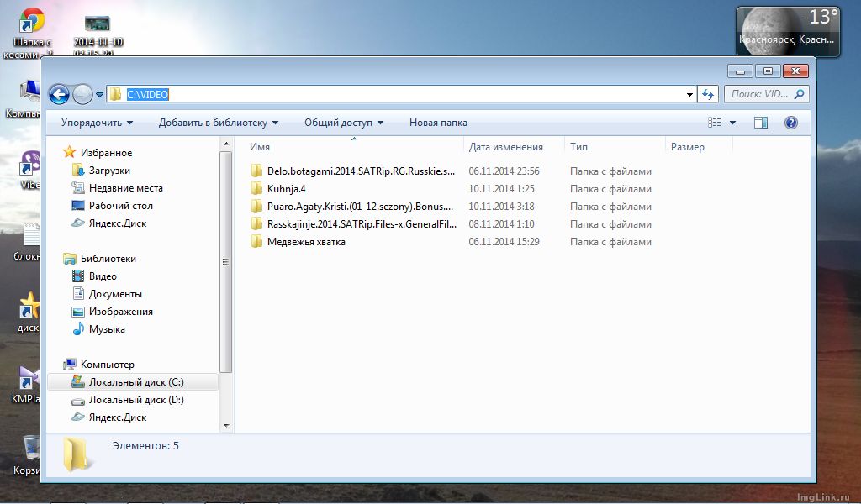The width and height of the screenshot is (861, 504).
Task: Toggle the preview pane icon
Action: click(760, 123)
